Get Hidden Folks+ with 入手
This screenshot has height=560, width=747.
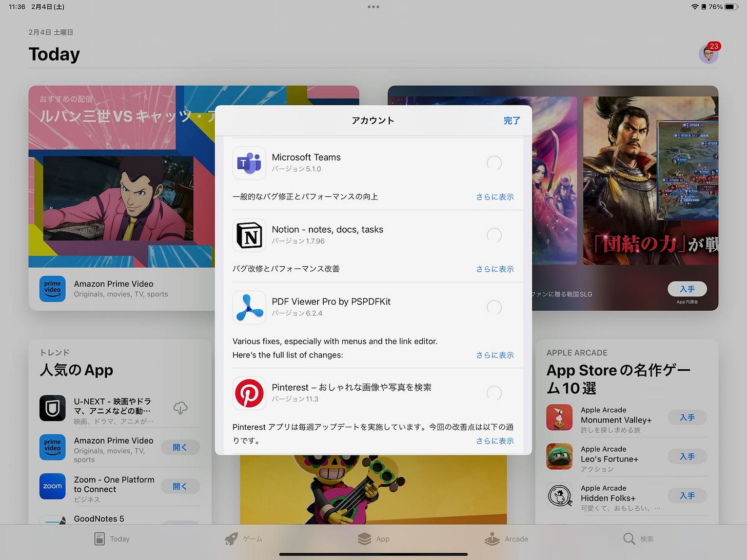pos(687,496)
